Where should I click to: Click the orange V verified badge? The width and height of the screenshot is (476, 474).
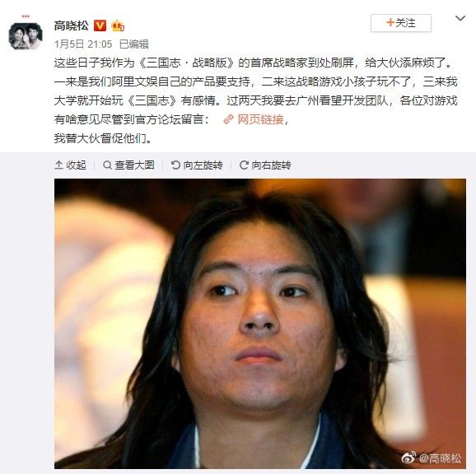pyautogui.click(x=100, y=26)
